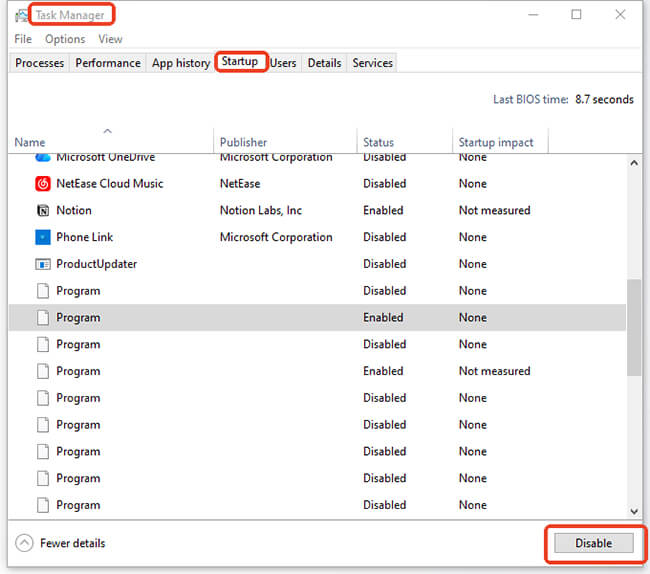Open the Options menu
Image resolution: width=650 pixels, height=574 pixels.
click(x=65, y=39)
